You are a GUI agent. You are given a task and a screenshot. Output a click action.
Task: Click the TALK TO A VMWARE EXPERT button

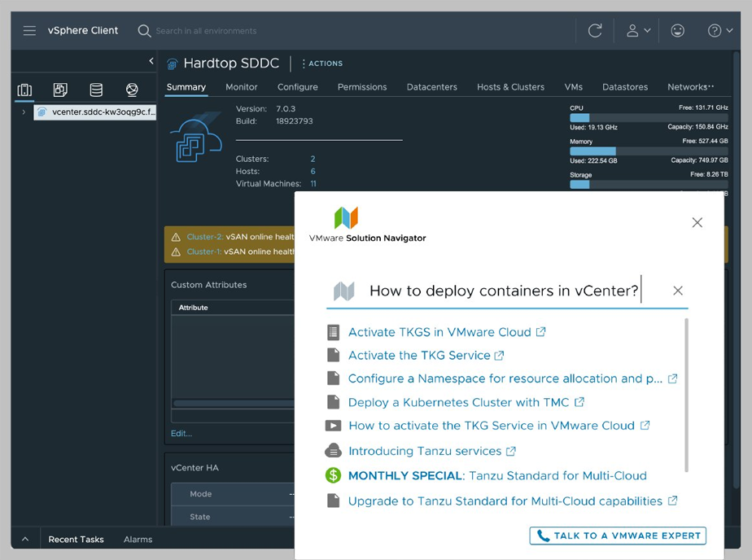(617, 536)
